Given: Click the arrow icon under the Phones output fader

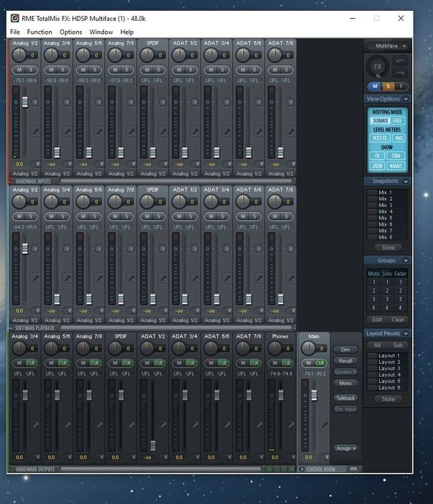Looking at the screenshot, I should 293,457.
